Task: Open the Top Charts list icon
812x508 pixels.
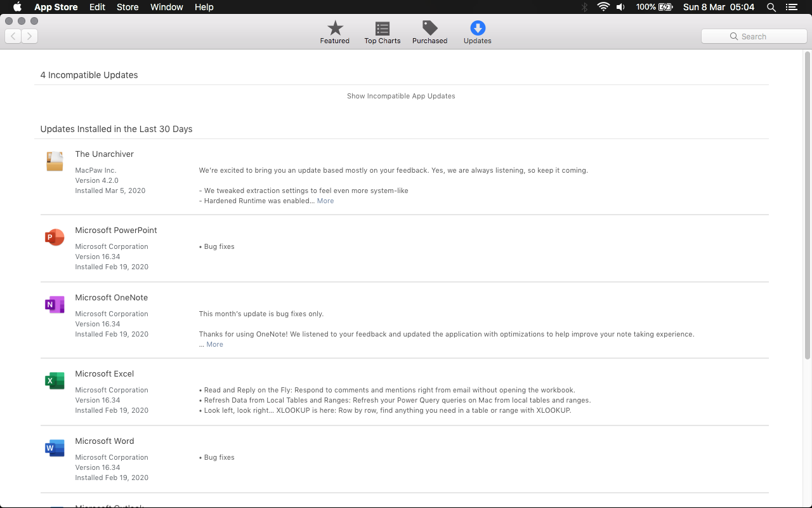Action: tap(383, 28)
